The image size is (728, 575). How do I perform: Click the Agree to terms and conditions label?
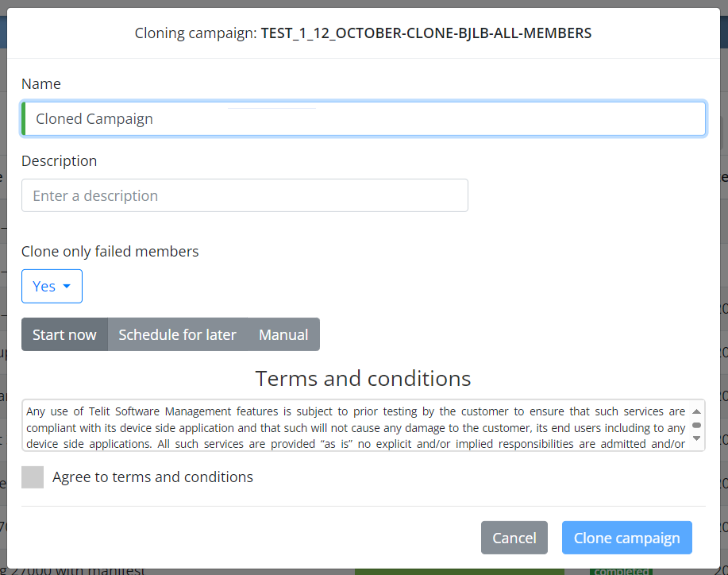pos(152,477)
